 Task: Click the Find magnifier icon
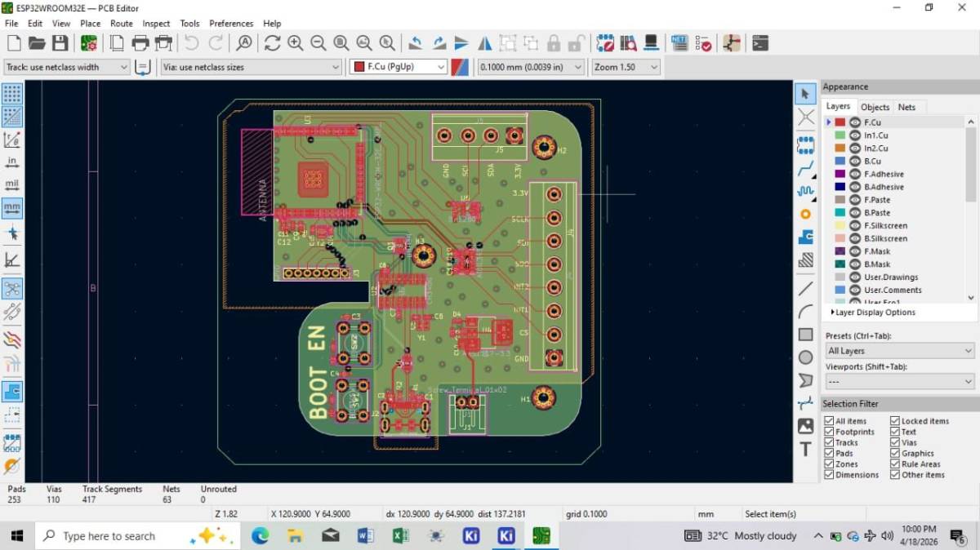(243, 42)
